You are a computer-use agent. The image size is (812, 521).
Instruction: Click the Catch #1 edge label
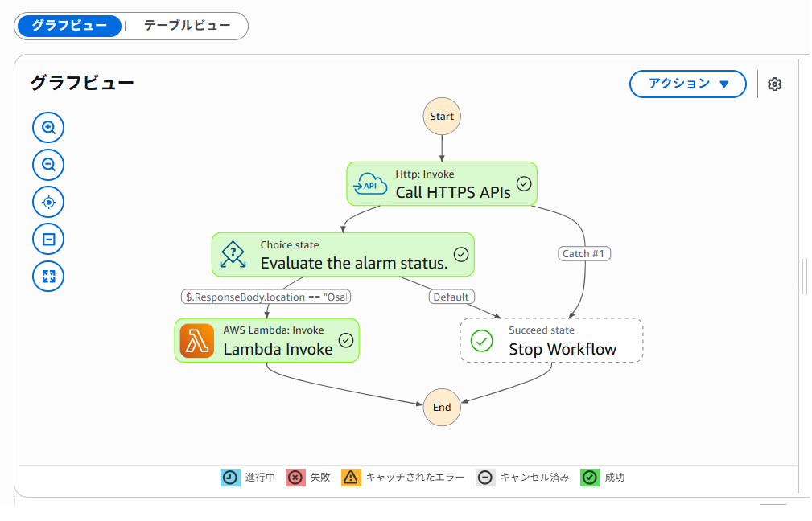pyautogui.click(x=584, y=254)
